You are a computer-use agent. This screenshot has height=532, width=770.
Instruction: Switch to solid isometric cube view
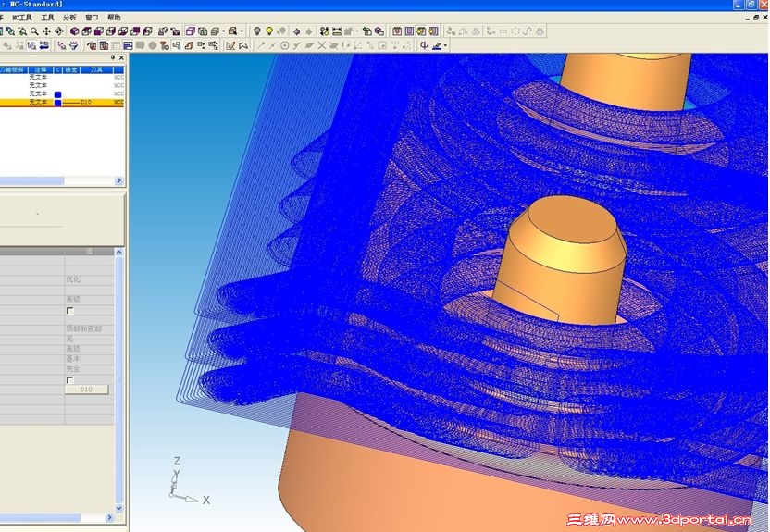[x=75, y=31]
